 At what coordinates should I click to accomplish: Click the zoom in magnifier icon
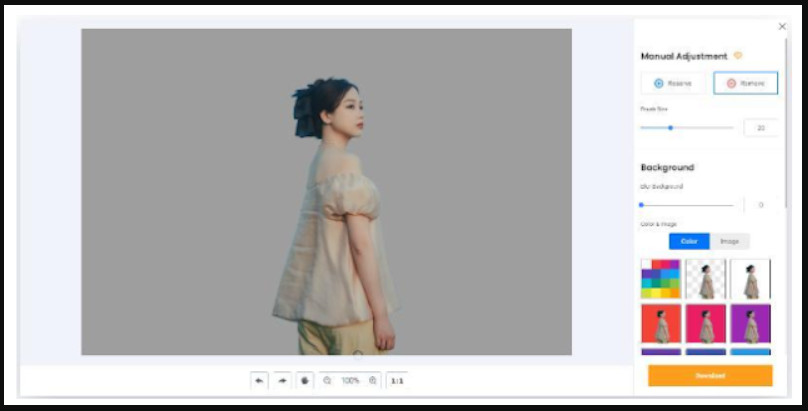[373, 381]
